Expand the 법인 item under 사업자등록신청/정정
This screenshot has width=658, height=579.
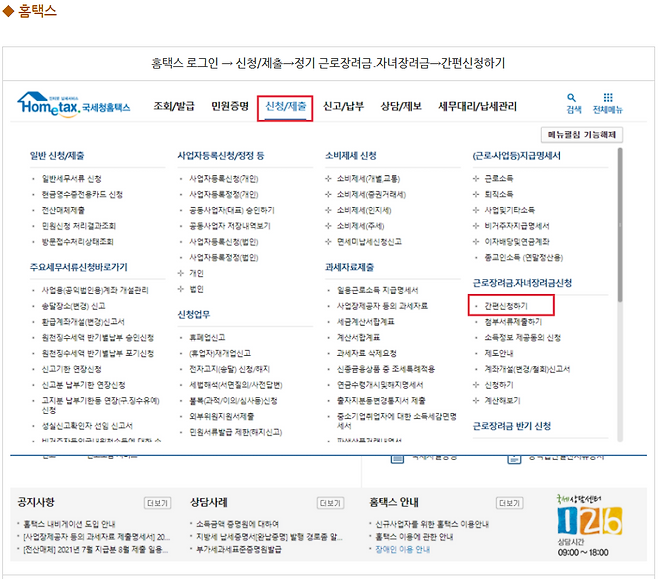click(196, 288)
